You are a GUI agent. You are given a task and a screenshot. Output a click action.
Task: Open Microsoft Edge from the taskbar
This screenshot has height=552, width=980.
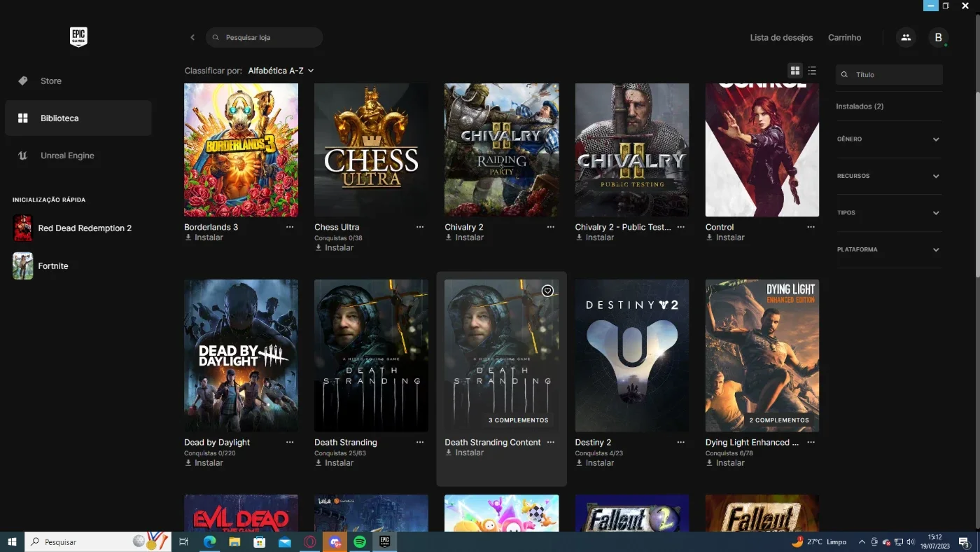coord(209,541)
